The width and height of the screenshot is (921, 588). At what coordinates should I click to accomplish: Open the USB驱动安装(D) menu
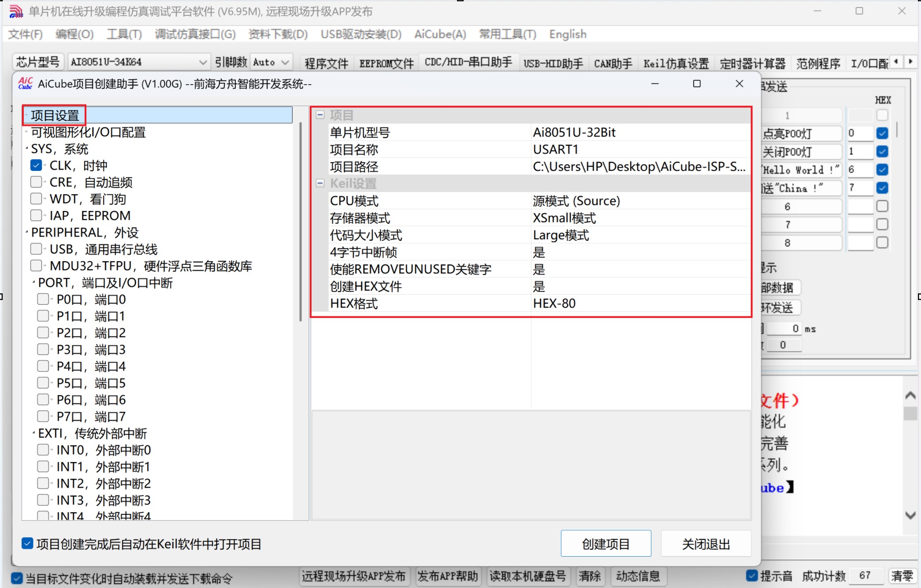click(361, 34)
